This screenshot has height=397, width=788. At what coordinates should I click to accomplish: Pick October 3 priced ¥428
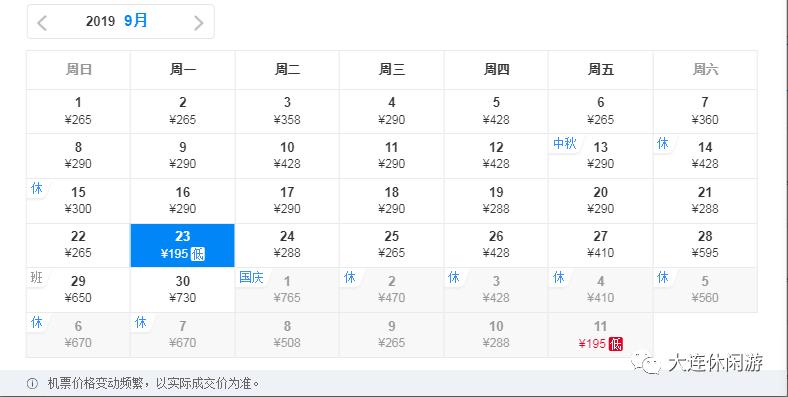point(496,290)
